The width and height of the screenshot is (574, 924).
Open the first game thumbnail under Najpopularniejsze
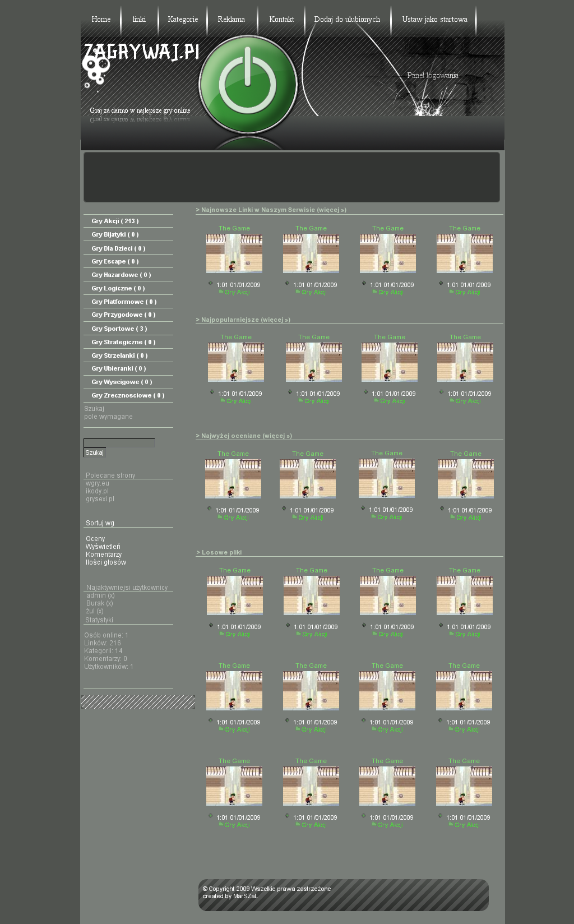point(236,362)
